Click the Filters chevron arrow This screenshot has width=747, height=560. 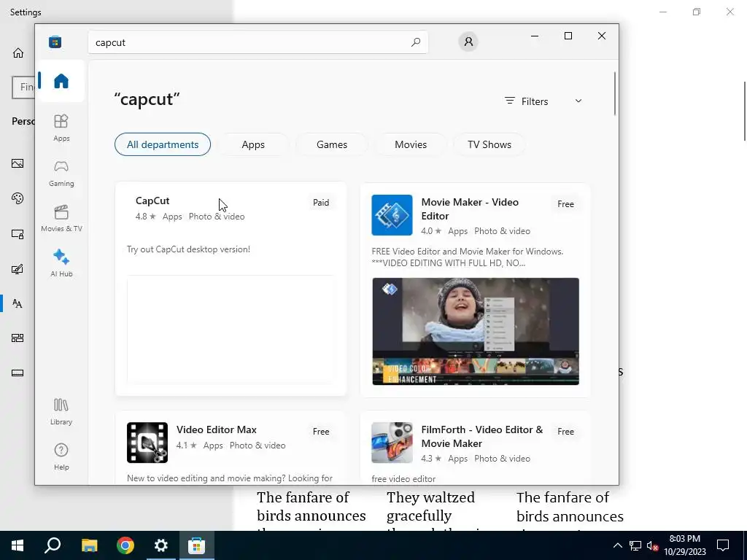coord(578,101)
